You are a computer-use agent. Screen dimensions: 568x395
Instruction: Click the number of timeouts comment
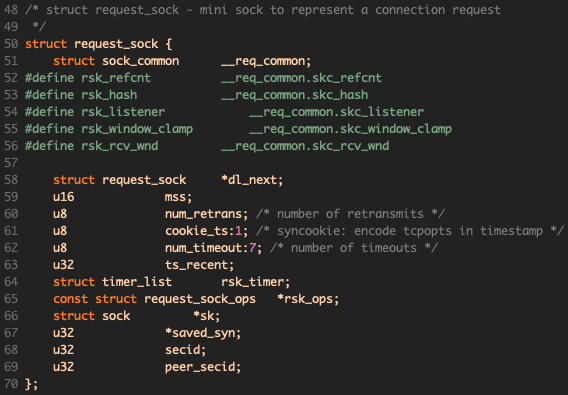click(354, 248)
